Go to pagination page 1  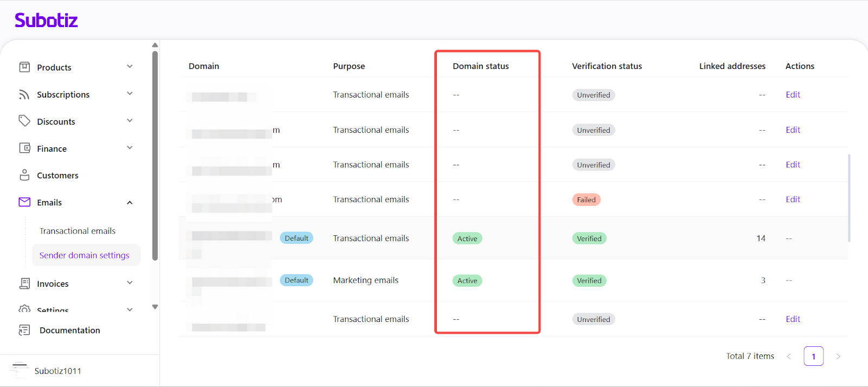[x=813, y=356]
